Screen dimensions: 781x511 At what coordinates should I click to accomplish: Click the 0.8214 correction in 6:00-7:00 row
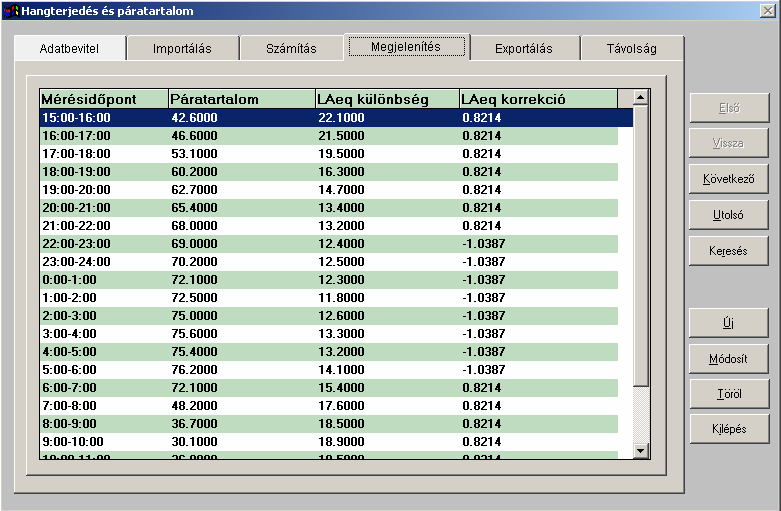tap(482, 387)
